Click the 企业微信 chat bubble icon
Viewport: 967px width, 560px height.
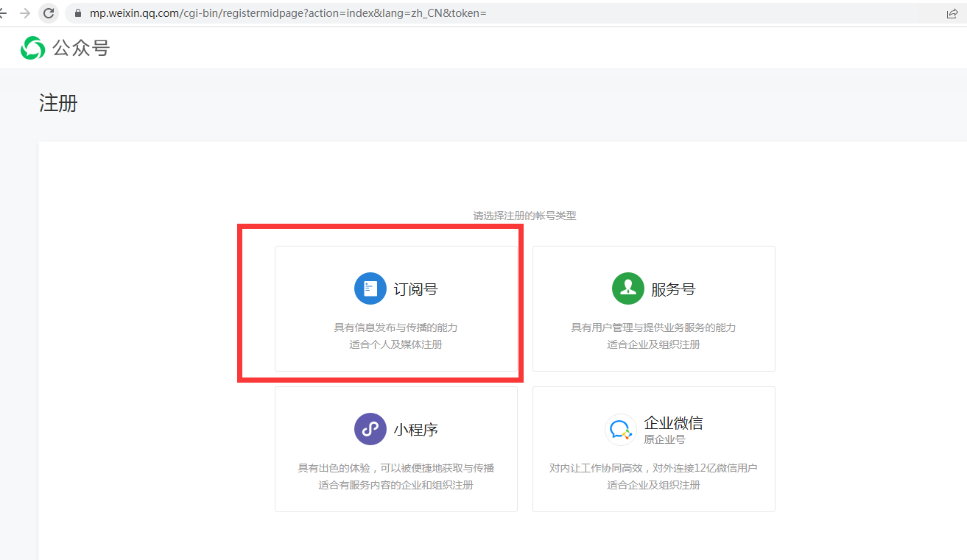pos(621,429)
